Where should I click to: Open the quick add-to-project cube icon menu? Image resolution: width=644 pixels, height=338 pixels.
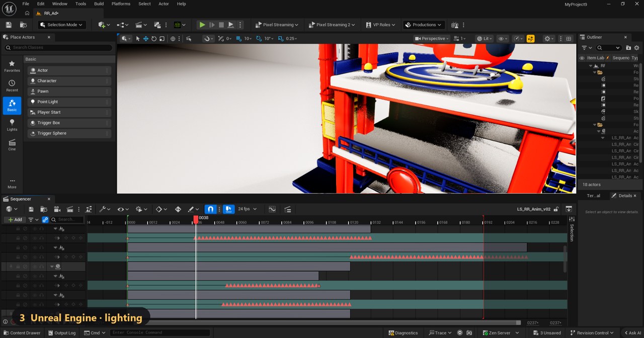pos(103,25)
